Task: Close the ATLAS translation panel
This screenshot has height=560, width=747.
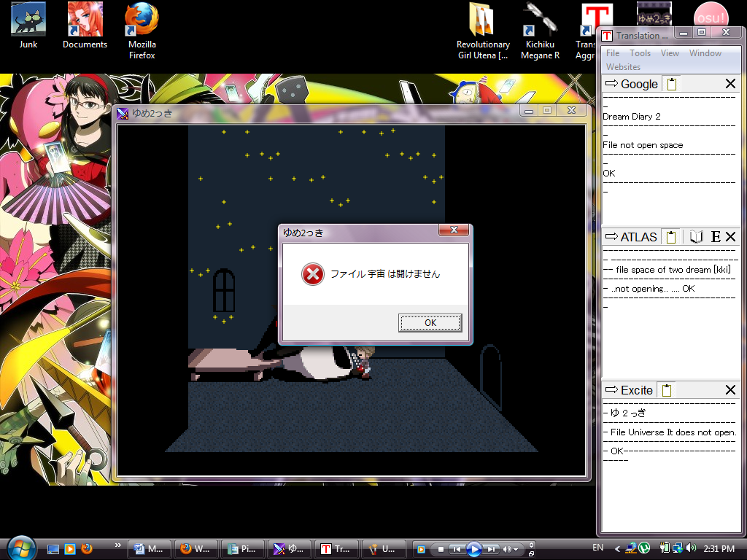Action: click(x=730, y=237)
